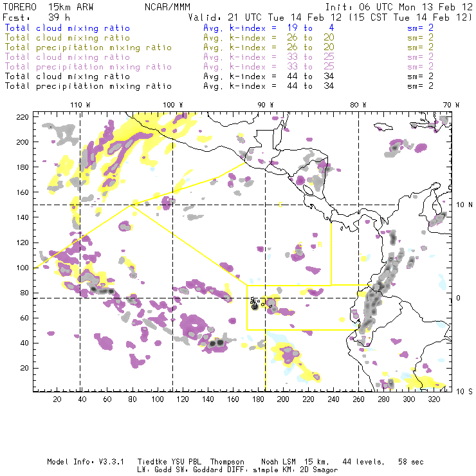Click the 'Tiedtke YSU PBL' text

[169, 462]
